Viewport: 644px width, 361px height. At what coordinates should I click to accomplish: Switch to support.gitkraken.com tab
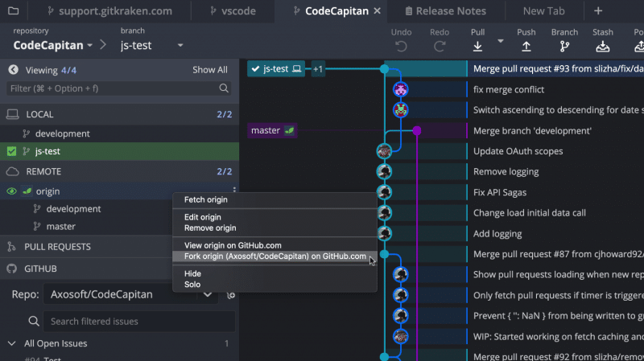(109, 11)
